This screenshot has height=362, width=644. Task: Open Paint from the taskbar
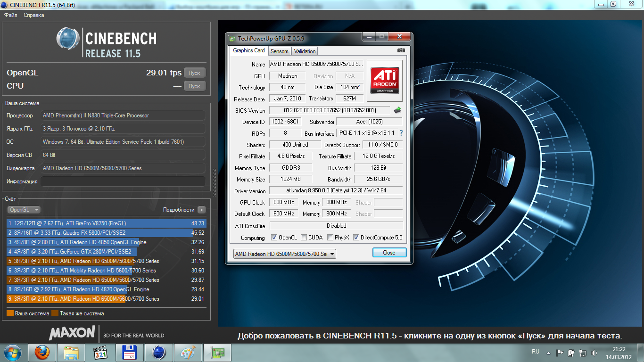(x=188, y=352)
